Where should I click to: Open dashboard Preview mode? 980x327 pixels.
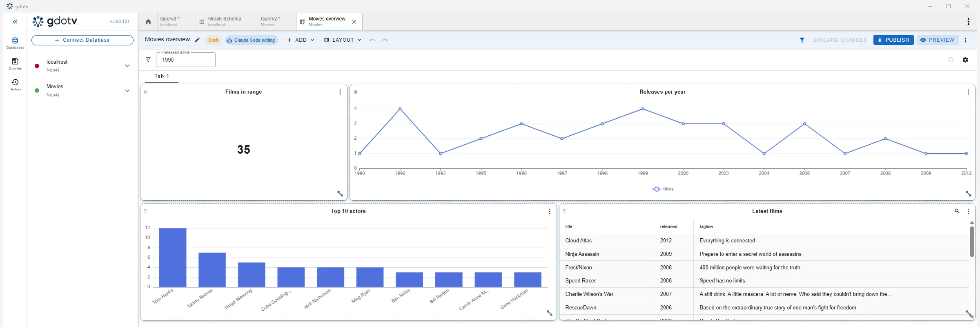[938, 40]
